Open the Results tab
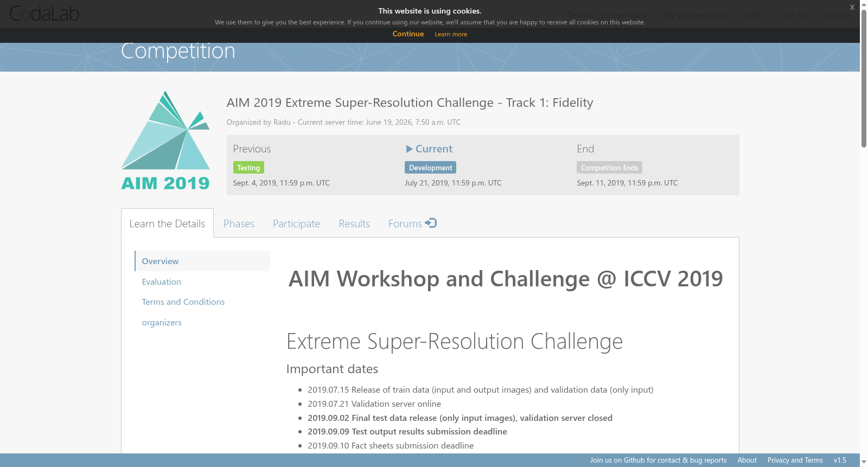 tap(354, 223)
